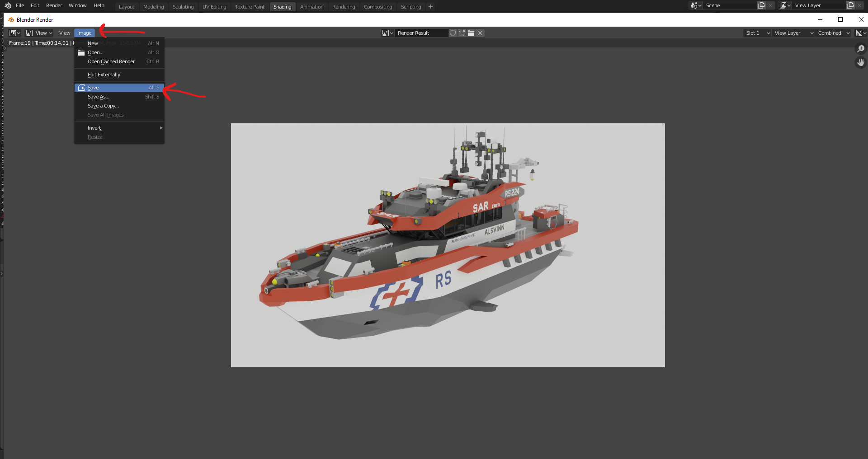868x459 pixels.
Task: Select the Shading workspace tab
Action: tap(283, 7)
